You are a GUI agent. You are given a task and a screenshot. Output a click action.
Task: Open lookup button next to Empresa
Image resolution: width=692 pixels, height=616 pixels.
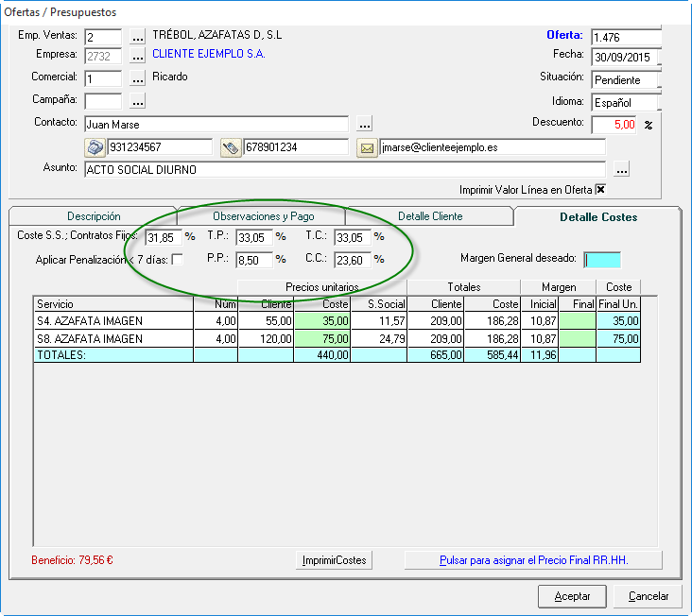(138, 56)
